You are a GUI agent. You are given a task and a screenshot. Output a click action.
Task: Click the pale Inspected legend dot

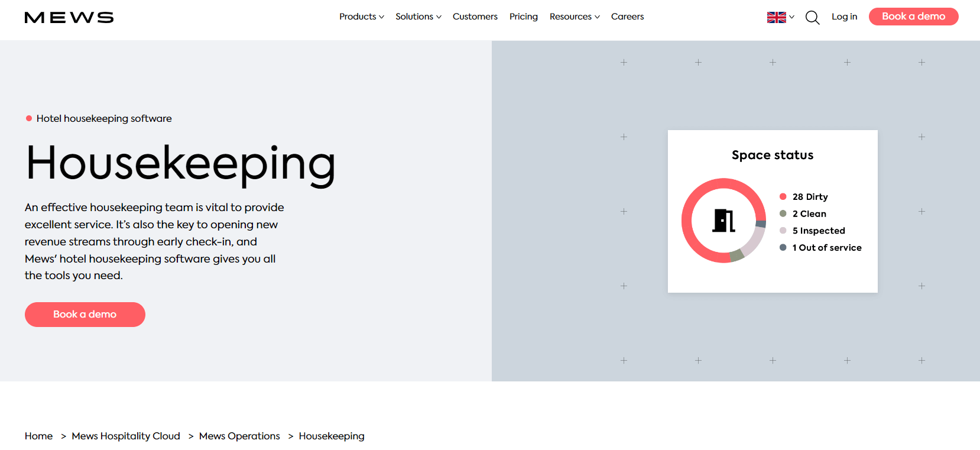[x=783, y=231]
